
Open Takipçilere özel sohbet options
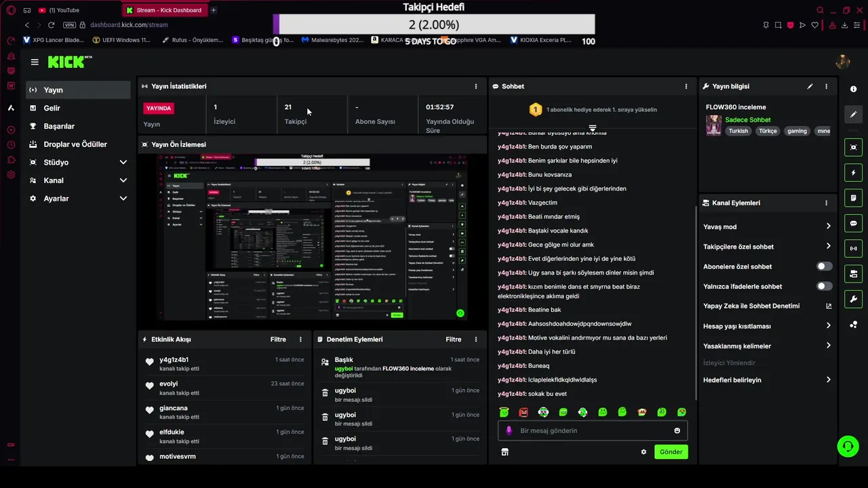coord(767,247)
